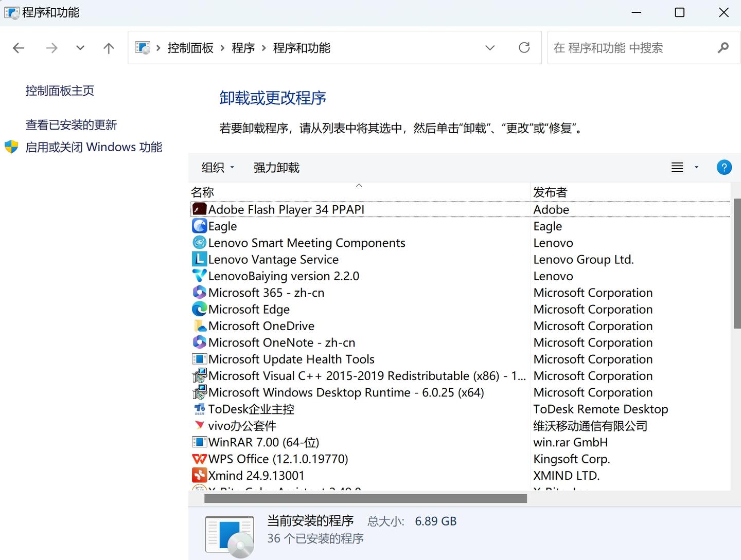This screenshot has height=560, width=741.
Task: Click publisher Kingsoft Corp.
Action: [x=572, y=459]
